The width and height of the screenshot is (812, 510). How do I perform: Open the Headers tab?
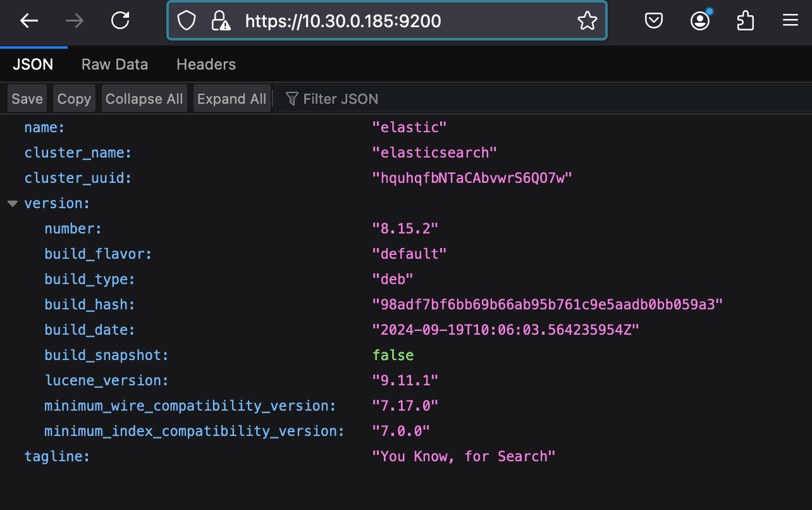coord(206,65)
